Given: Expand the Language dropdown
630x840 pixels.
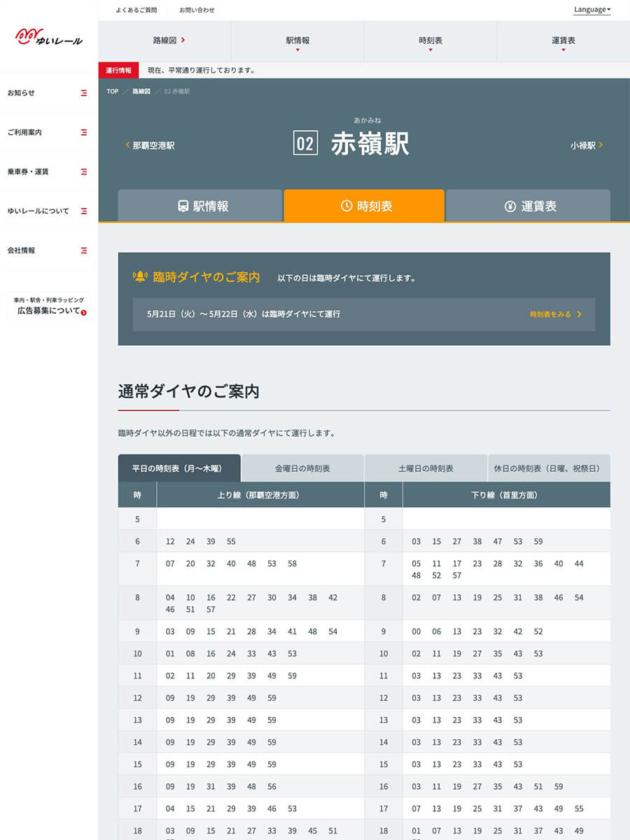Looking at the screenshot, I should coord(591,10).
